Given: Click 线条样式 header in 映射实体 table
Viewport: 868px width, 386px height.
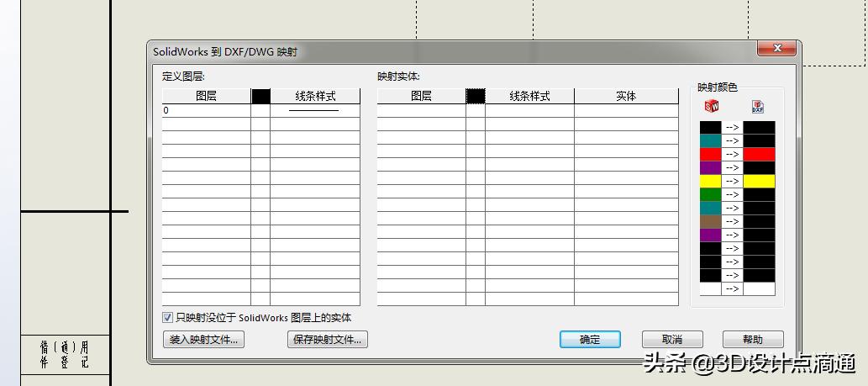Looking at the screenshot, I should (x=529, y=97).
